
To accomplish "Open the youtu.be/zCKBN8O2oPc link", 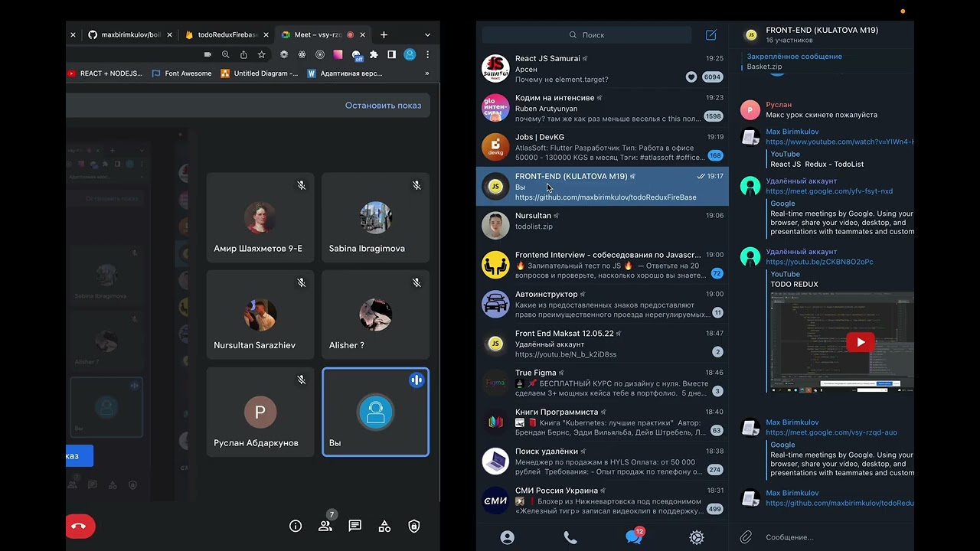I will click(819, 262).
